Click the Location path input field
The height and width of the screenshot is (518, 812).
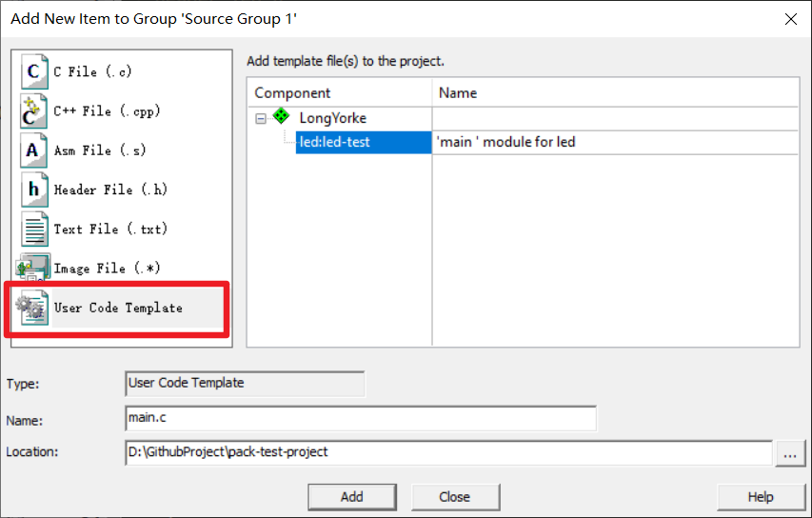tap(447, 452)
